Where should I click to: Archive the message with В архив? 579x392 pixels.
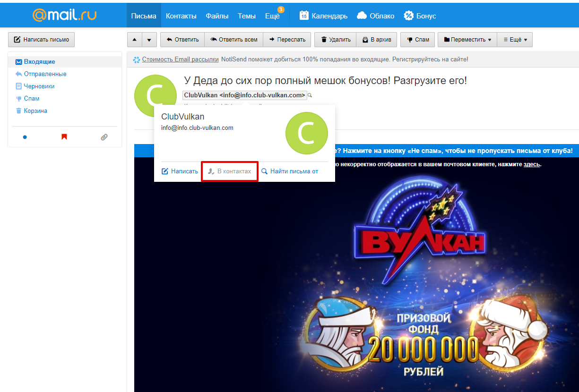pos(377,40)
